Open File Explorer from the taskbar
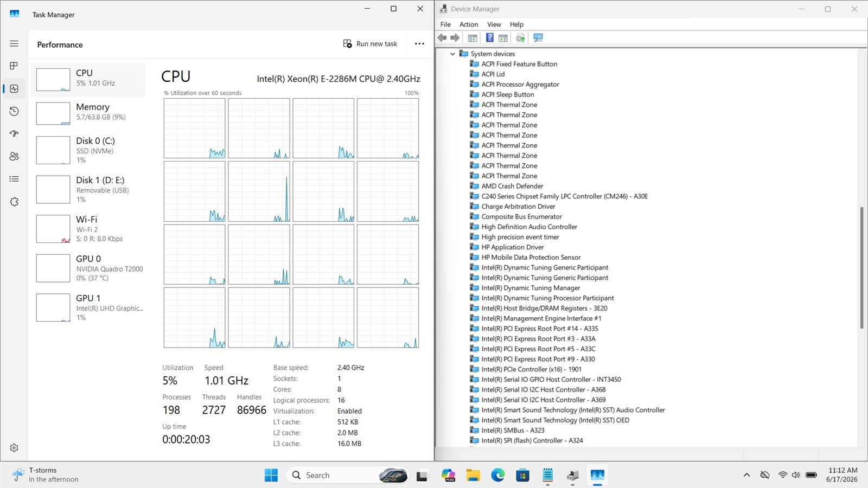 [473, 476]
